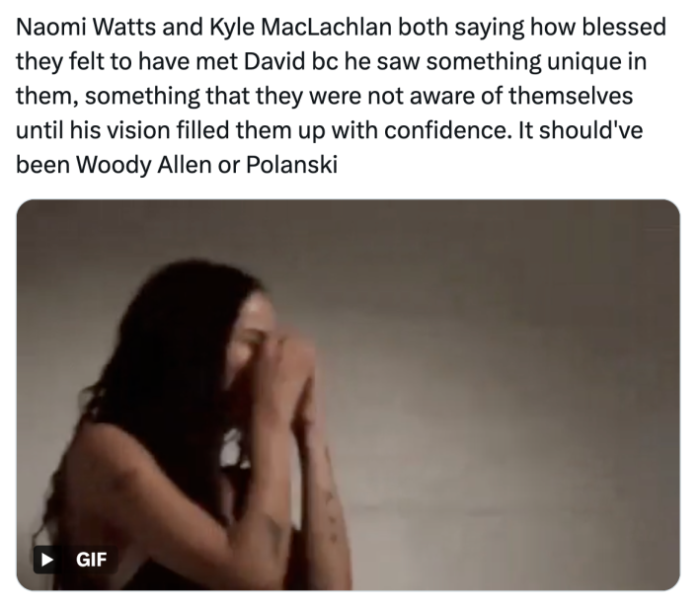Image resolution: width=700 pixels, height=606 pixels.
Task: Open the GIF thumbnail of woman covering face
Action: [349, 395]
